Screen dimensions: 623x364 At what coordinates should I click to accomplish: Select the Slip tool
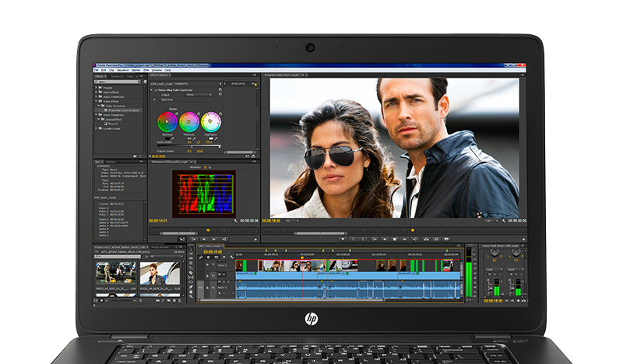pos(191,278)
